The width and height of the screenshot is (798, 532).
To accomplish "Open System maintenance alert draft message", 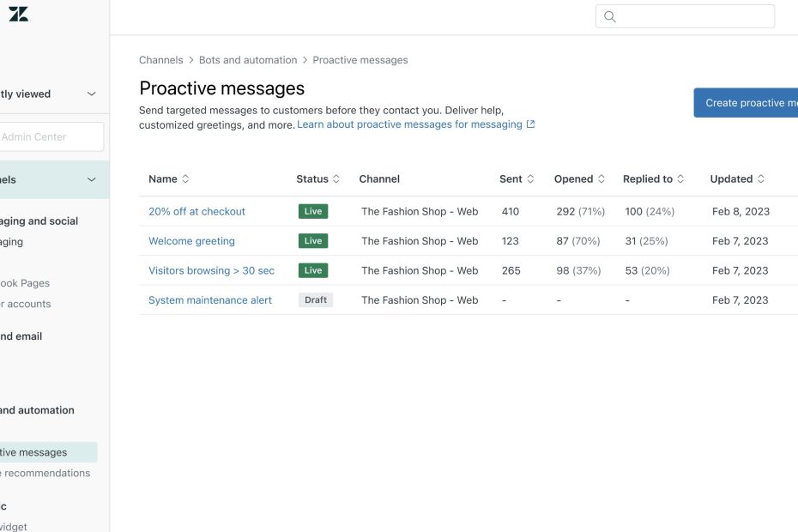I will pos(210,300).
